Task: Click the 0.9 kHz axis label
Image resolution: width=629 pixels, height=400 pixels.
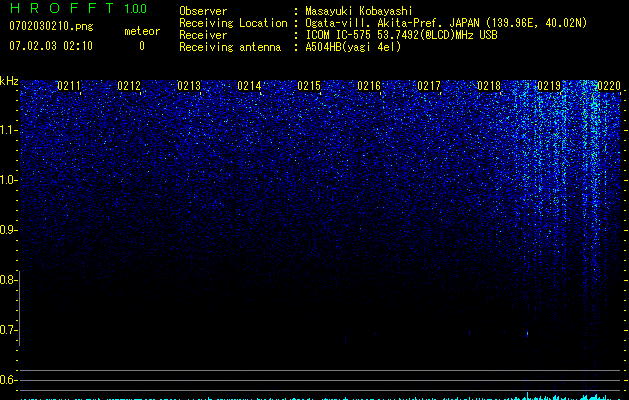Action: (x=8, y=230)
